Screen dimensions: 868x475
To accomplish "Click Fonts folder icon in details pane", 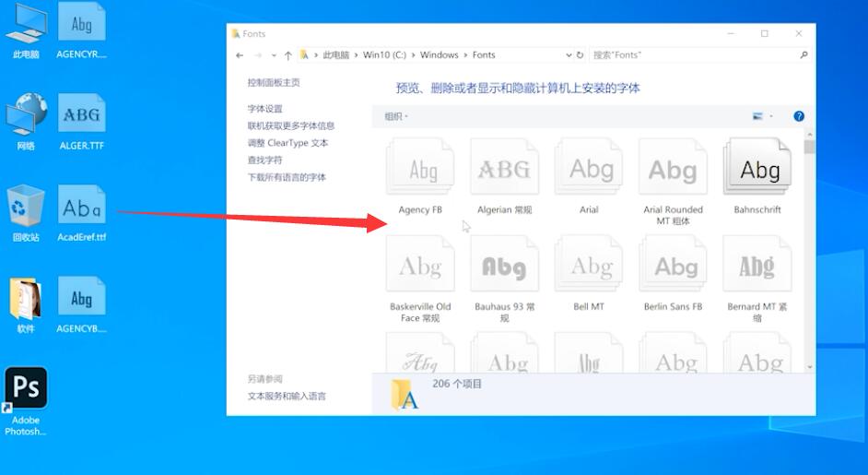I will pos(405,395).
